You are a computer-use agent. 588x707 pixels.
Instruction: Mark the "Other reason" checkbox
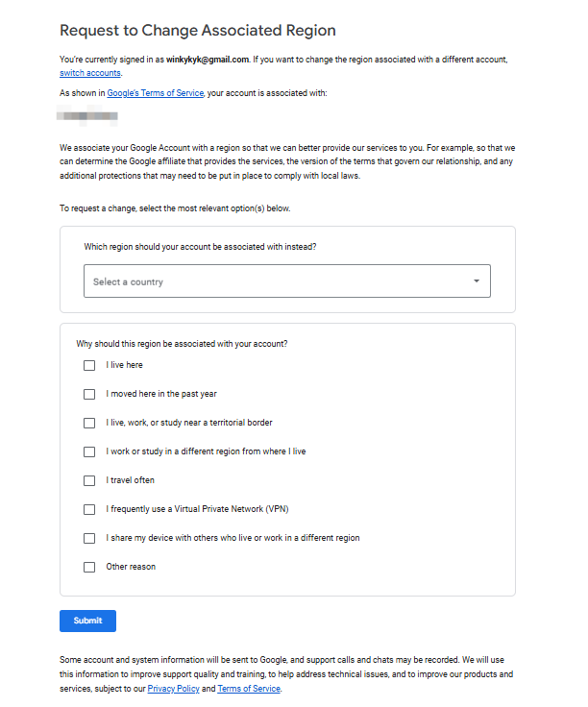point(89,567)
